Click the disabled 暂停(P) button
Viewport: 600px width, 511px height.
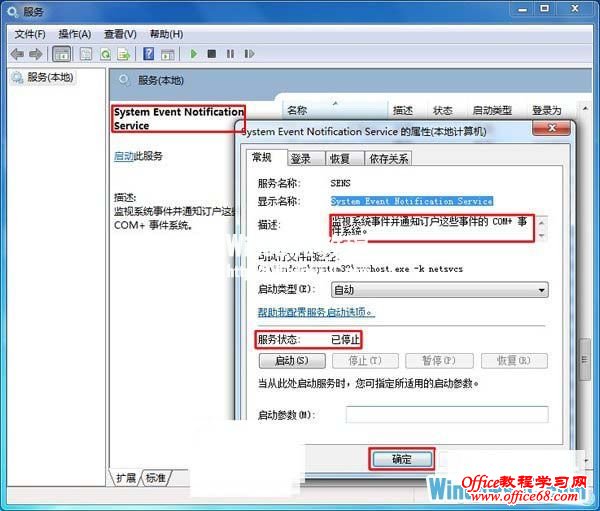(439, 361)
